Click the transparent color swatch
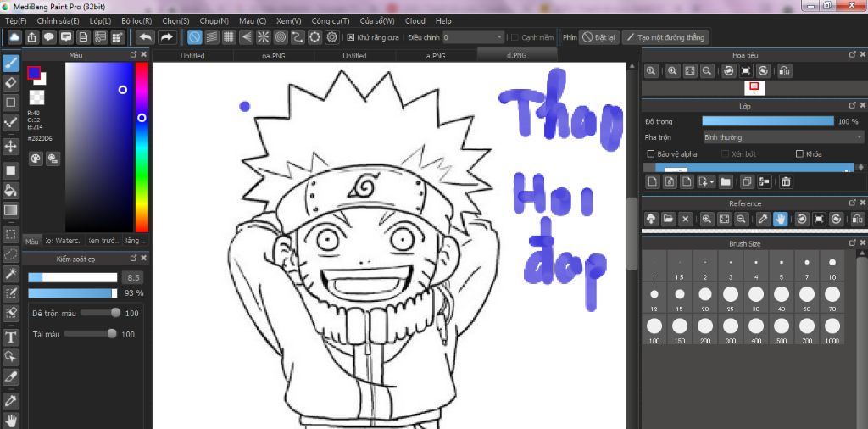This screenshot has height=429, width=868. tap(36, 97)
